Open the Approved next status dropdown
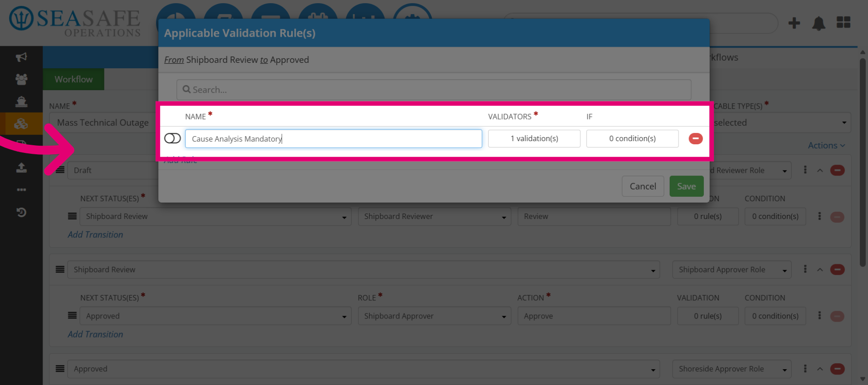This screenshot has height=385, width=868. [216, 316]
